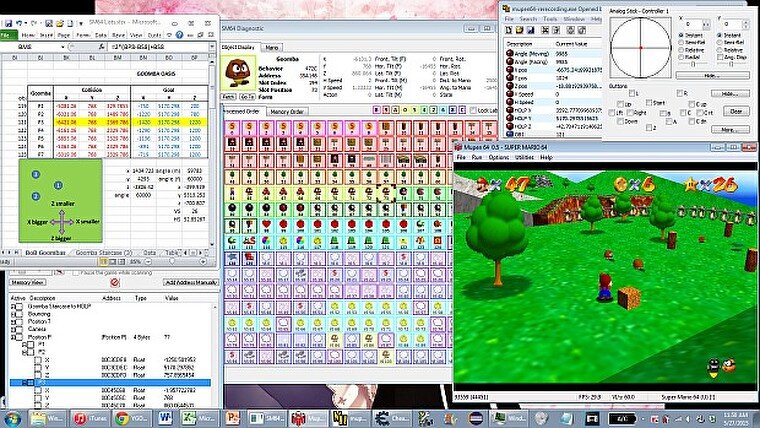Click the red icon beside Angle (Moving)
Image resolution: width=760 pixels, height=428 pixels.
click(509, 54)
